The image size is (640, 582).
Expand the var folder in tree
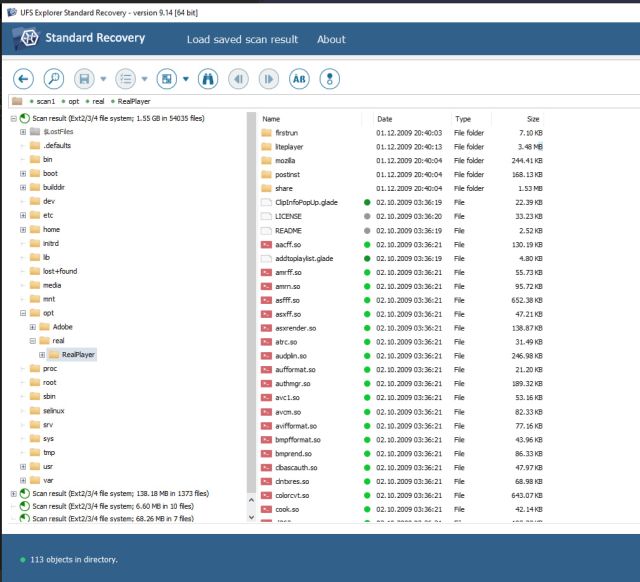pyautogui.click(x=23, y=480)
